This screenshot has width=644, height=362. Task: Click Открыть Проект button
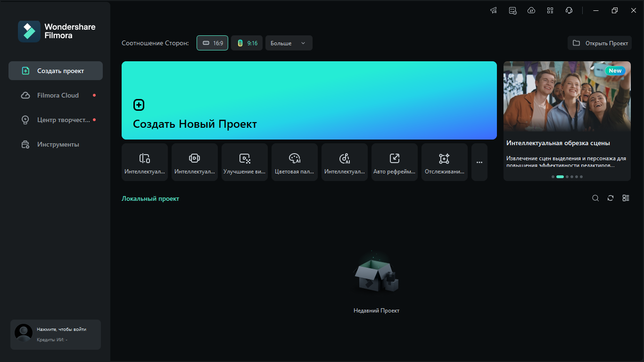(600, 43)
